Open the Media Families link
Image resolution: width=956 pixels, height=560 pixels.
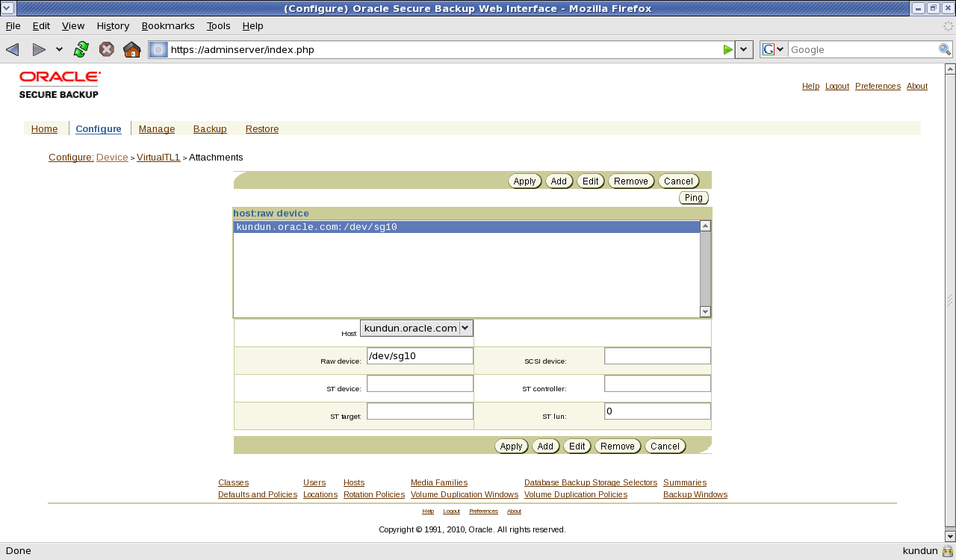click(x=438, y=482)
